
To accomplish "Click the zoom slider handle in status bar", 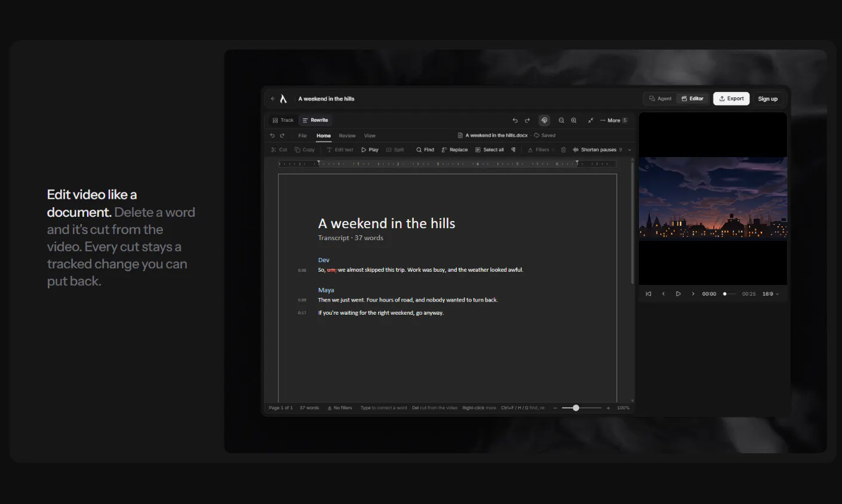I will click(x=576, y=408).
